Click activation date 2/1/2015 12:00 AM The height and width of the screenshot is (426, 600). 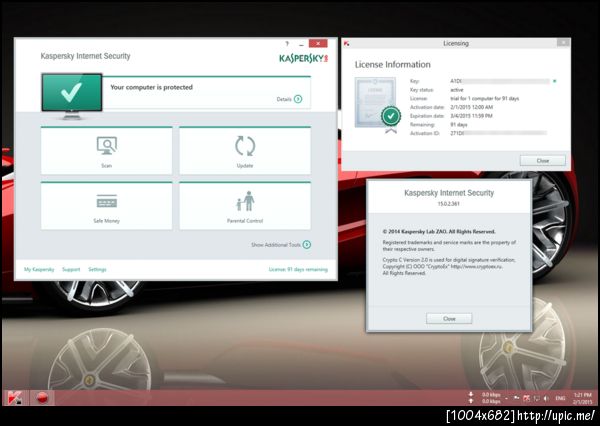pyautogui.click(x=471, y=108)
